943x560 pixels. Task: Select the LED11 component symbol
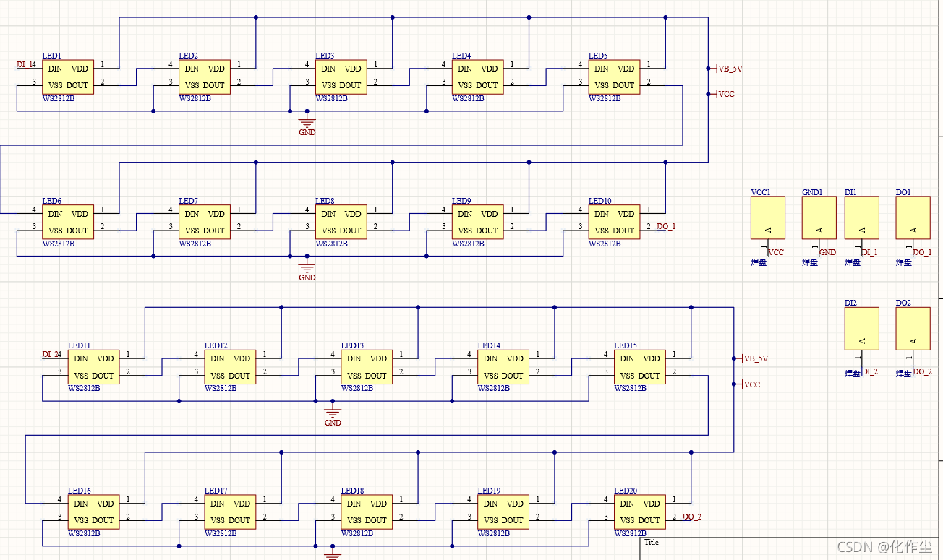pyautogui.click(x=93, y=367)
